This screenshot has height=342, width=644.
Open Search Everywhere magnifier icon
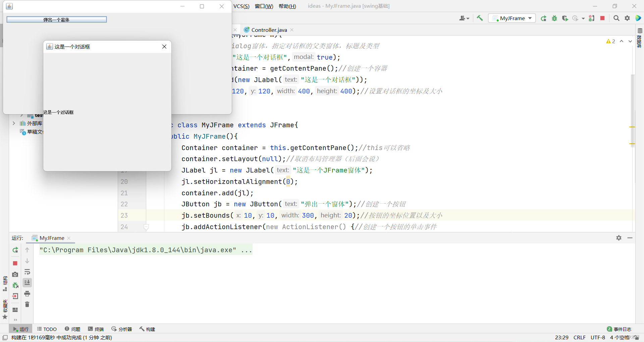click(x=616, y=18)
